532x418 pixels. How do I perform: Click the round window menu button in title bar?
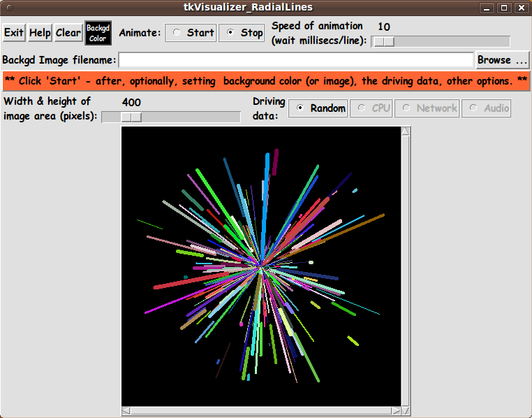[10, 8]
